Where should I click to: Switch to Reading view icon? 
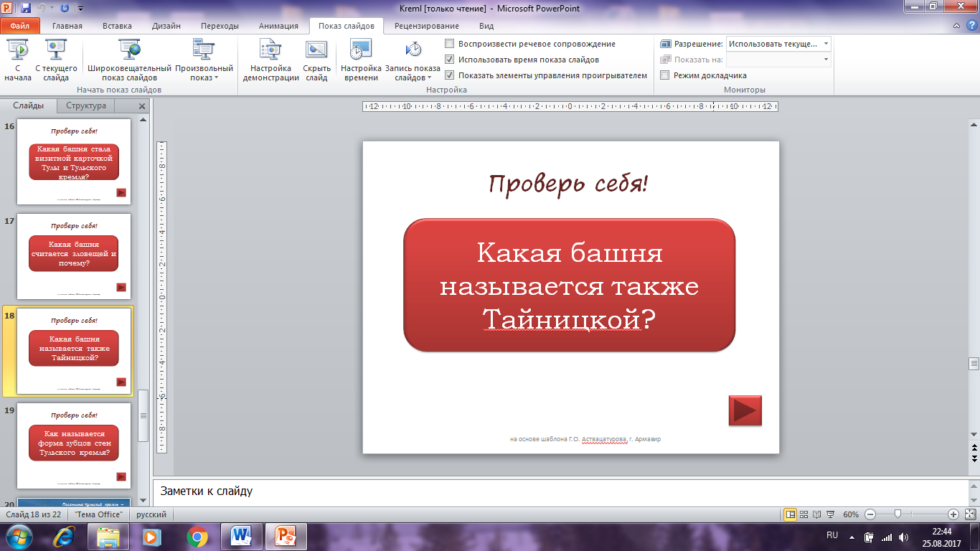pos(817,514)
